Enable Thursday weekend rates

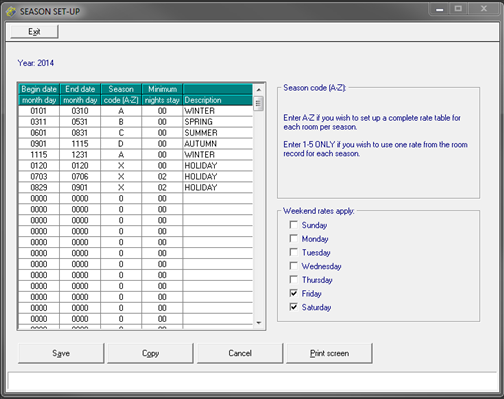click(x=294, y=280)
